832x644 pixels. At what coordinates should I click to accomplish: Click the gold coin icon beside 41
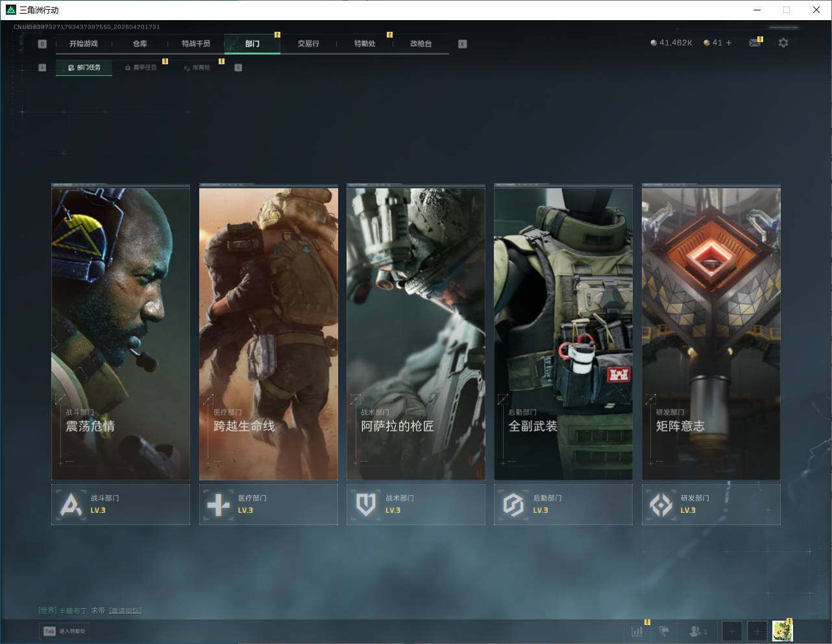pos(707,43)
